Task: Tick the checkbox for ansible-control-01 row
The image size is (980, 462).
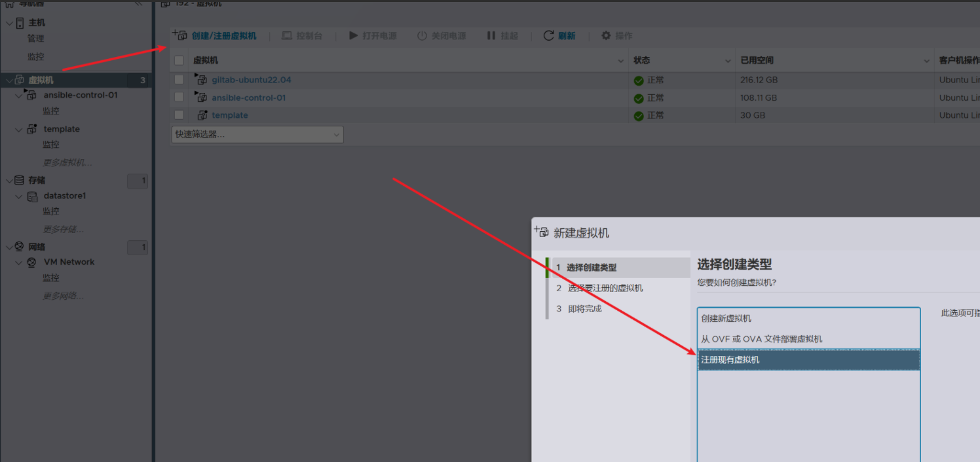Action: 179,98
